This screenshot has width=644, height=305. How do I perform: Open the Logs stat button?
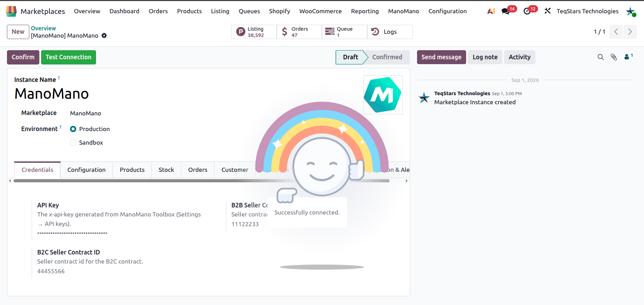tap(390, 32)
